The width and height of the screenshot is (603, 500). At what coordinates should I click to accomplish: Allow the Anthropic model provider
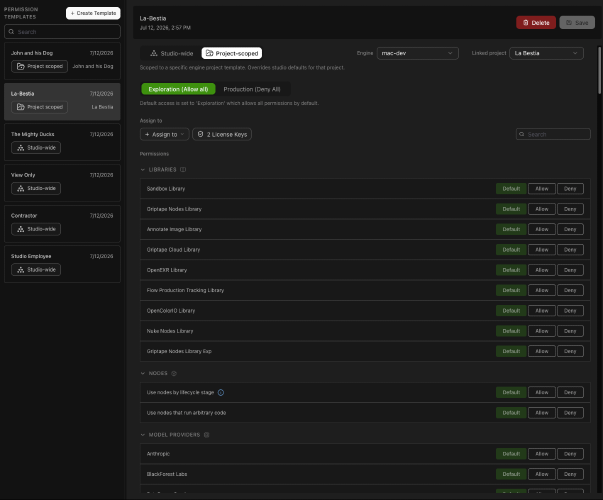pyautogui.click(x=541, y=454)
